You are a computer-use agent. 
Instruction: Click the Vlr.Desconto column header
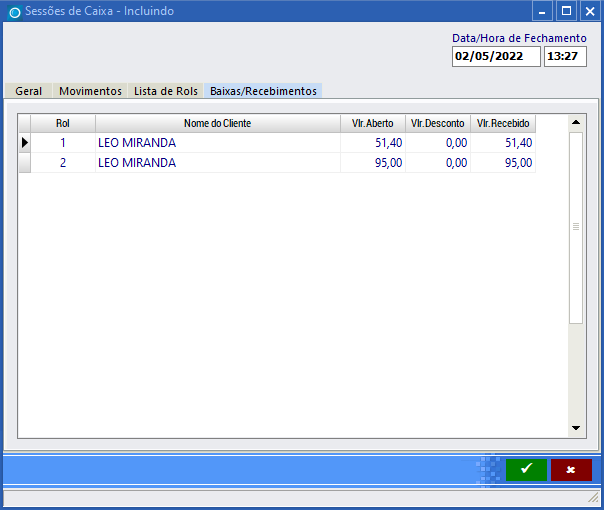pyautogui.click(x=438, y=123)
